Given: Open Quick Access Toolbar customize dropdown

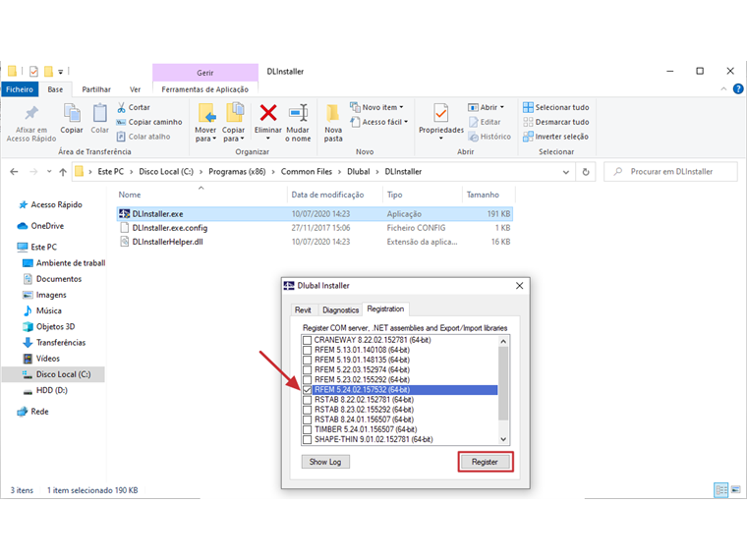Looking at the screenshot, I should [61, 72].
